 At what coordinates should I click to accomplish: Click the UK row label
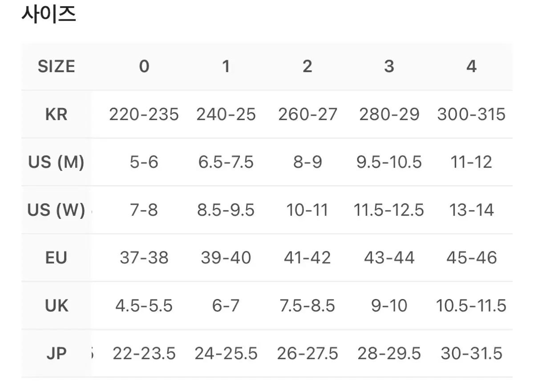click(x=56, y=306)
